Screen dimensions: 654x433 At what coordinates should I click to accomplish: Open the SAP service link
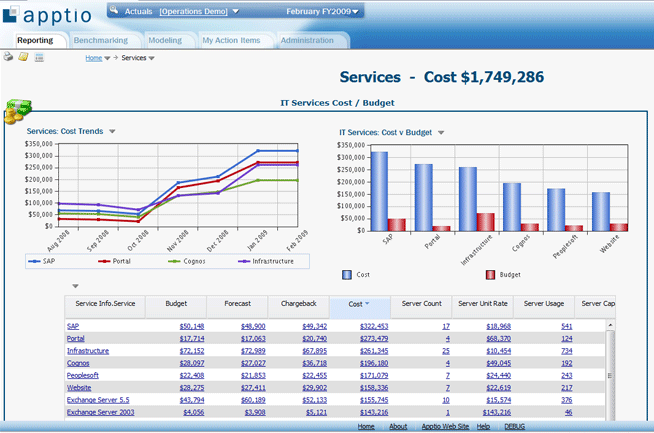click(x=73, y=327)
